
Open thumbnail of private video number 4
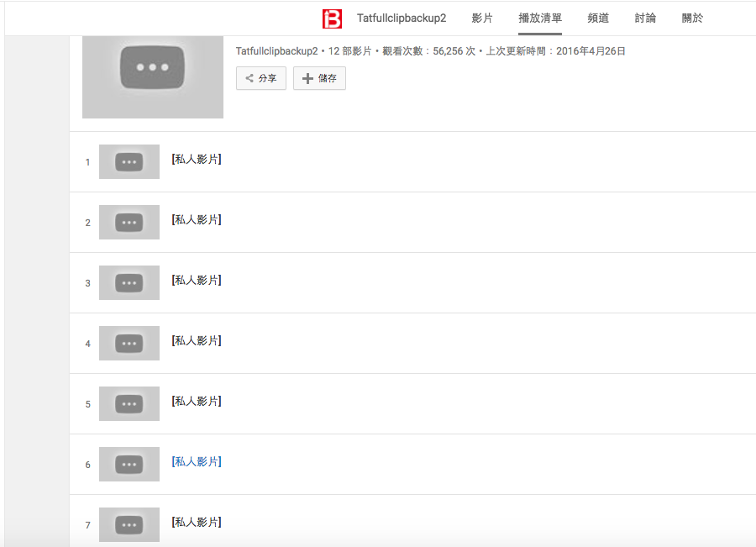tap(129, 344)
